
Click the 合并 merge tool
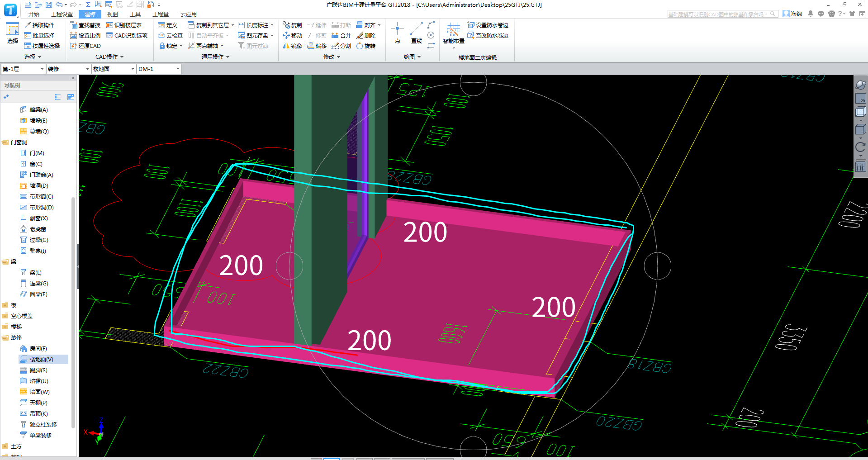coord(342,35)
